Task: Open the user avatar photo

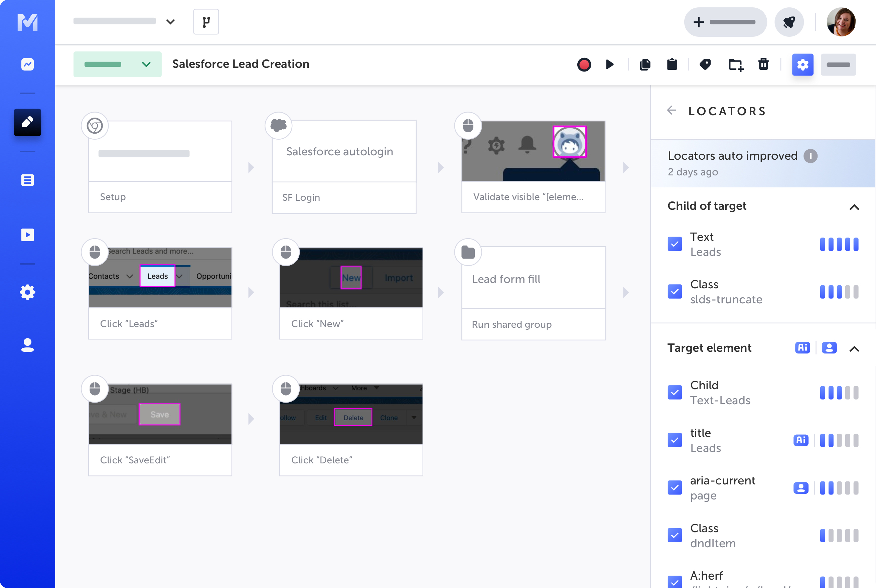Action: tap(841, 22)
